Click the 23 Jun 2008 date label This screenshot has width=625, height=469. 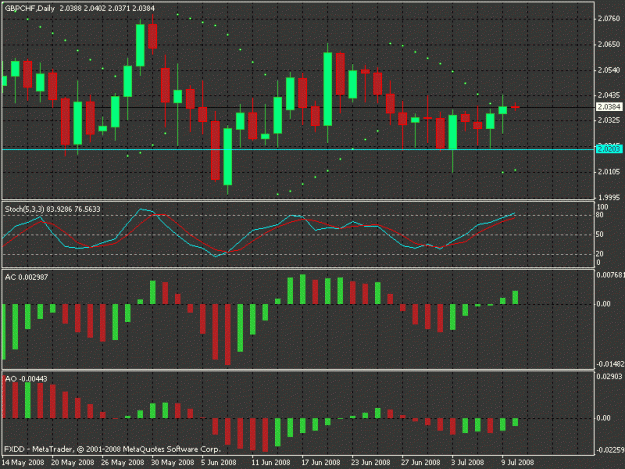[371, 463]
